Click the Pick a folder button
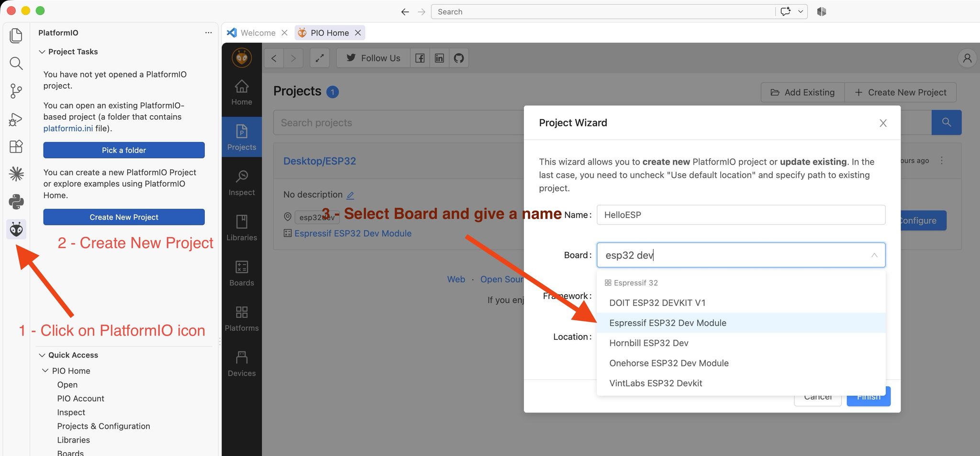Screen dimensions: 980x456 (124, 150)
